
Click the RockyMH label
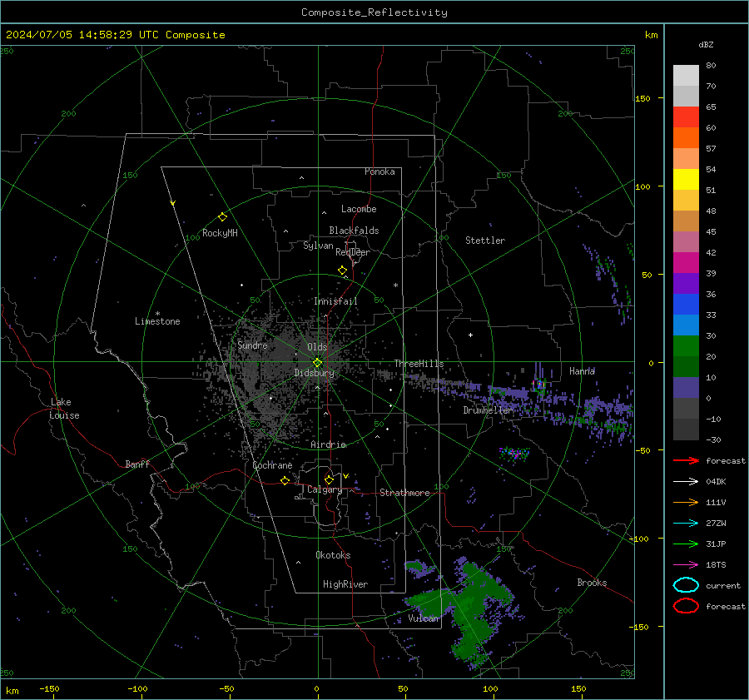tap(220, 233)
